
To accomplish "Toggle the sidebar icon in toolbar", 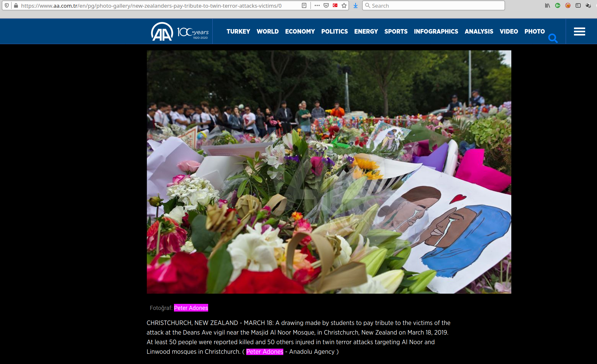I will click(x=578, y=5).
